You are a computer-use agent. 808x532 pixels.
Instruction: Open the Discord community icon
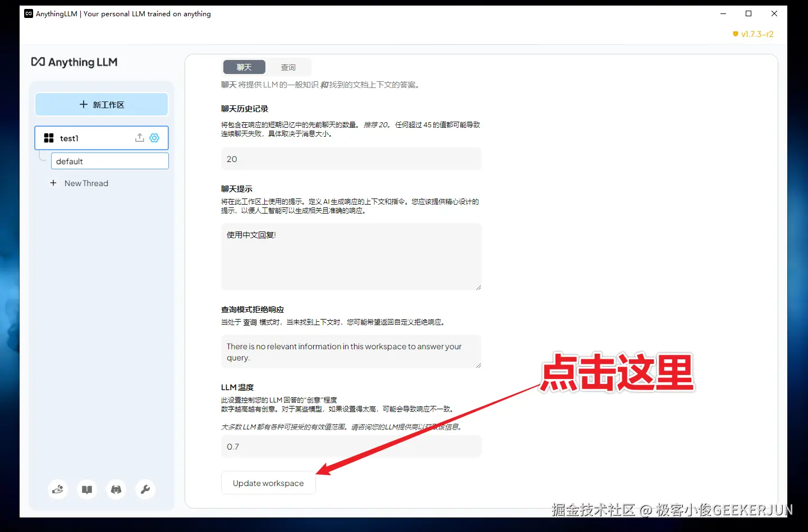coord(116,489)
